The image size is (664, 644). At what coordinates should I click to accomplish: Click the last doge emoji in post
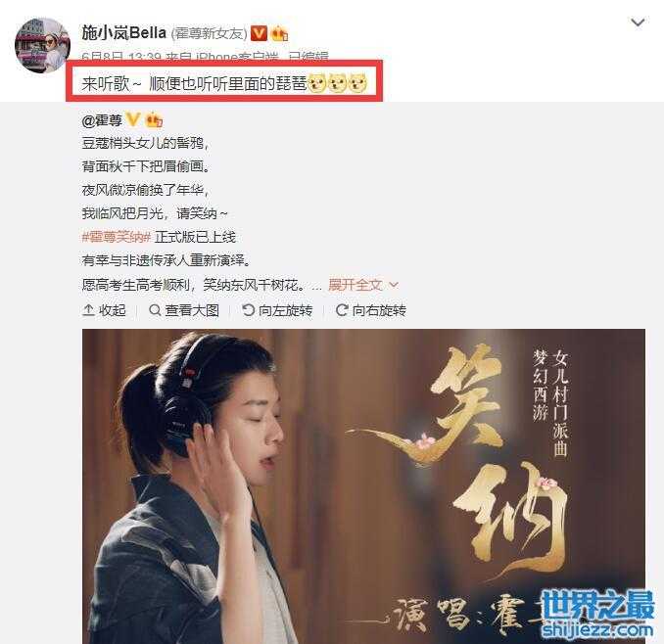tap(357, 83)
